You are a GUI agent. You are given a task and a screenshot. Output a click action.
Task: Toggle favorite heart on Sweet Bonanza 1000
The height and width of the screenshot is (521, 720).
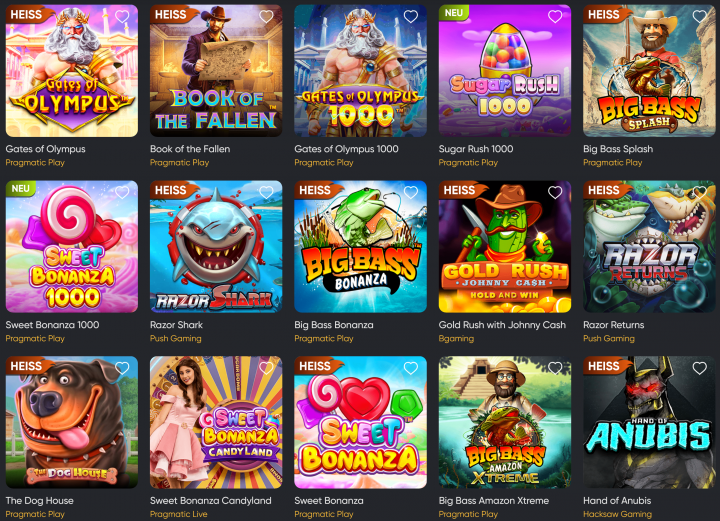(122, 192)
